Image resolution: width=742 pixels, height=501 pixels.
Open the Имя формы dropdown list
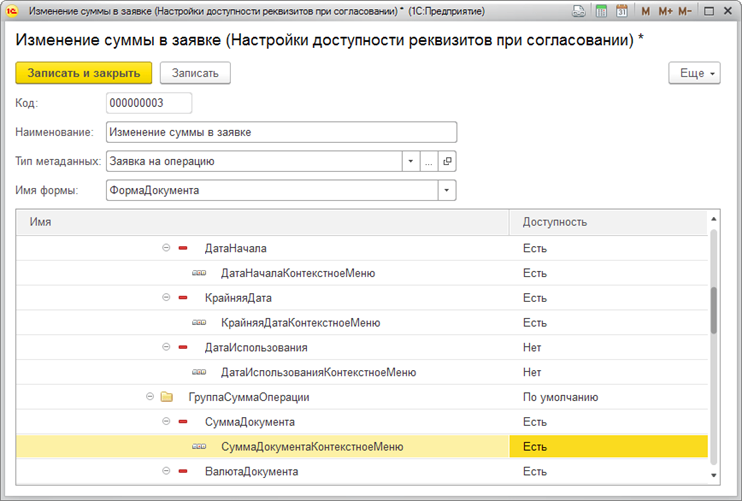[x=447, y=190]
